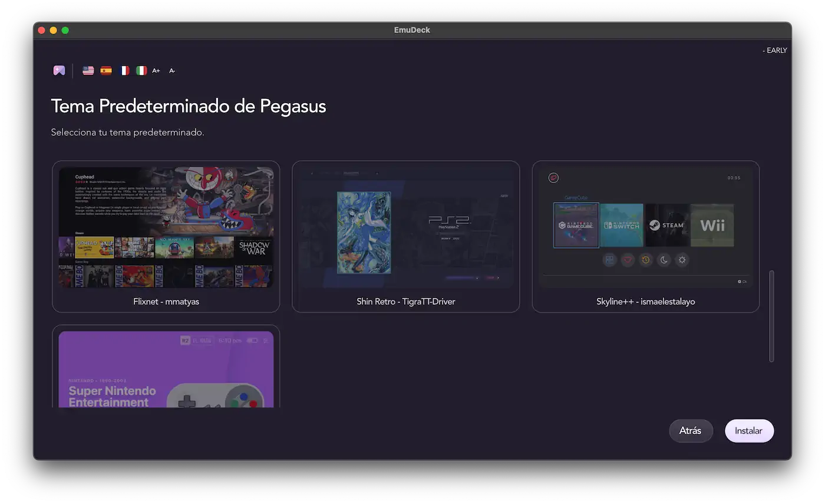
Task: Click the EmuDeck gamepad logo icon
Action: point(59,71)
